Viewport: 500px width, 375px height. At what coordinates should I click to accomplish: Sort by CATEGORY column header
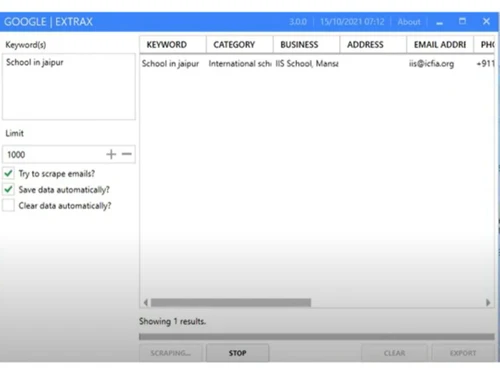point(240,45)
